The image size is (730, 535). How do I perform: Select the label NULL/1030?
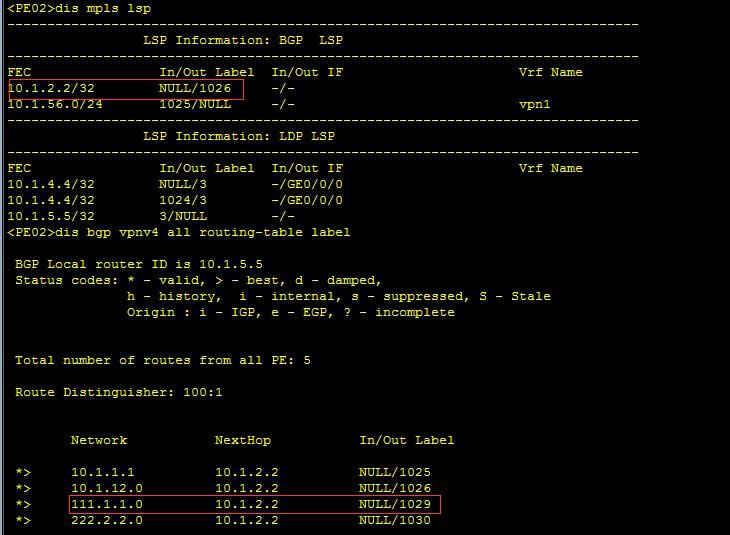click(394, 520)
